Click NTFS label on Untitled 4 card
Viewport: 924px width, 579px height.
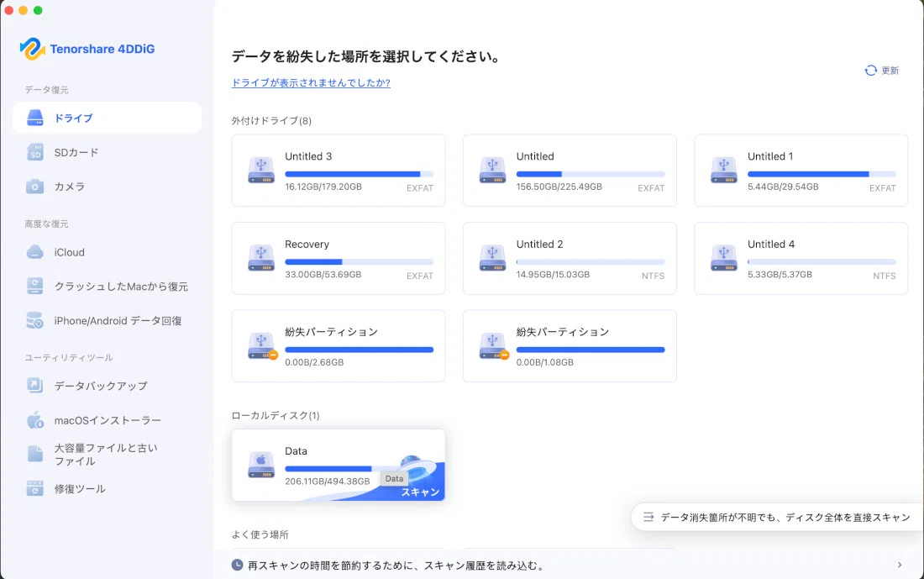(884, 276)
